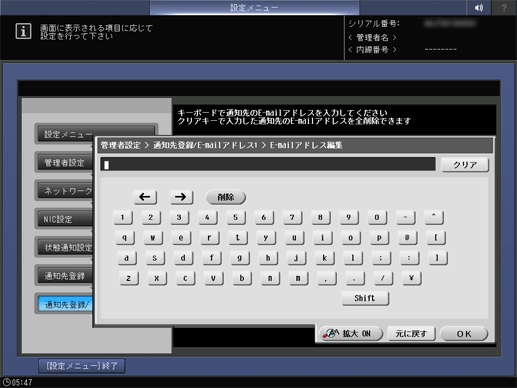Tap the 3 key on the keyboard

(x=179, y=217)
